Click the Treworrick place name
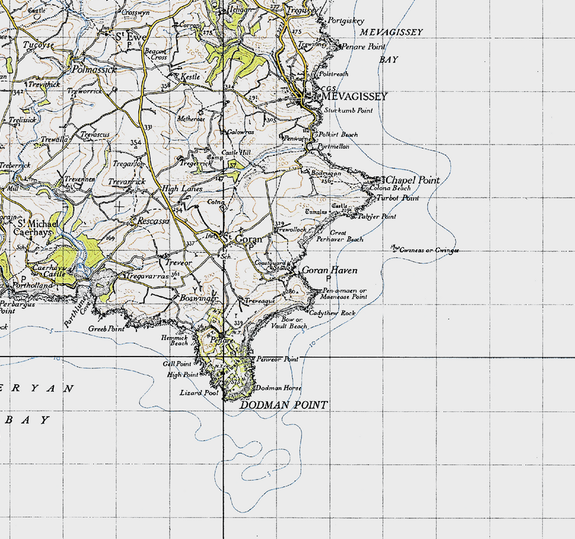575x539 pixels. pos(84,91)
